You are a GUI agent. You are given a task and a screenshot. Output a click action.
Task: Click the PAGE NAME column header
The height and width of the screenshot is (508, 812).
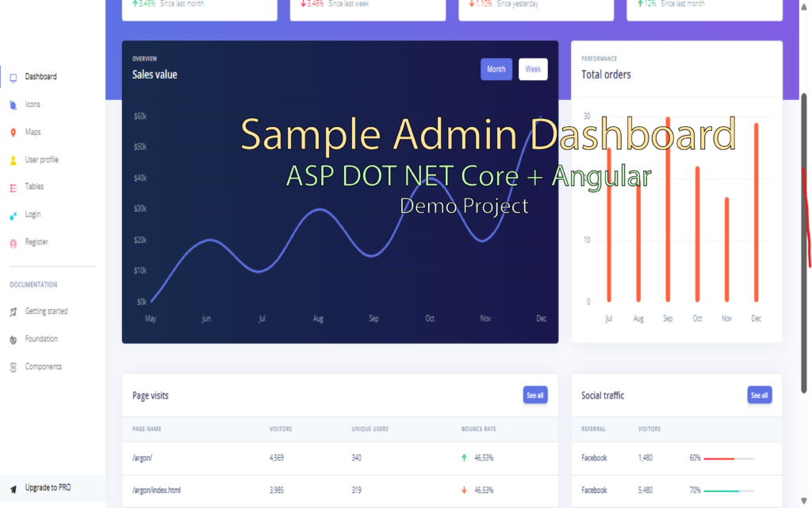pyautogui.click(x=147, y=429)
